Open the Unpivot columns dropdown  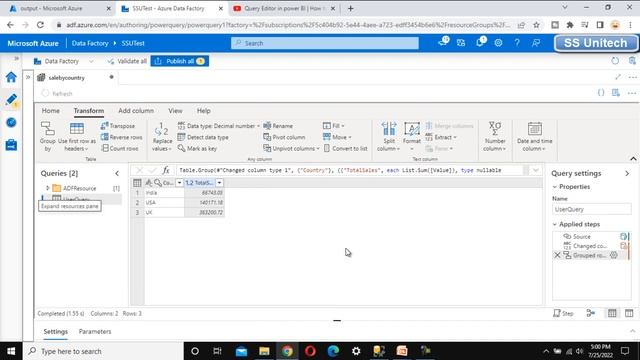coord(291,148)
